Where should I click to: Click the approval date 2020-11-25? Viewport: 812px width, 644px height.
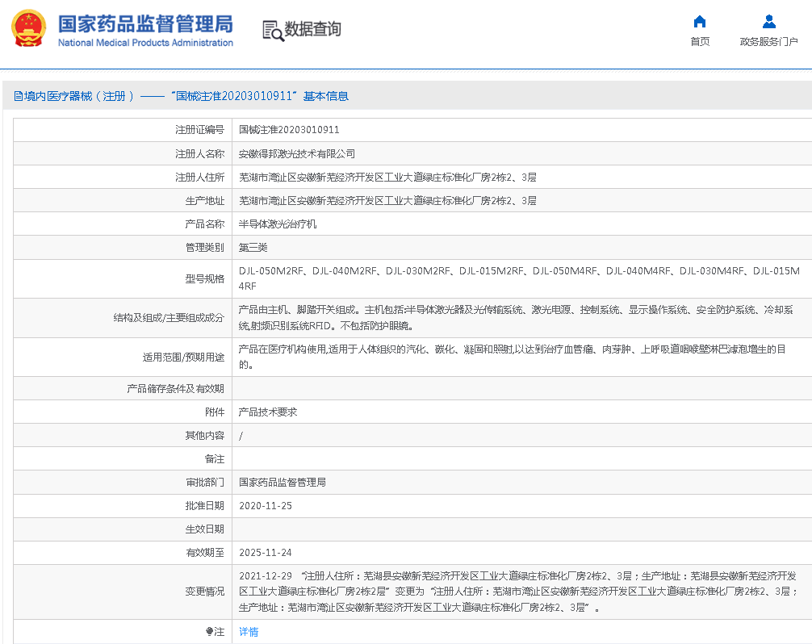266,506
